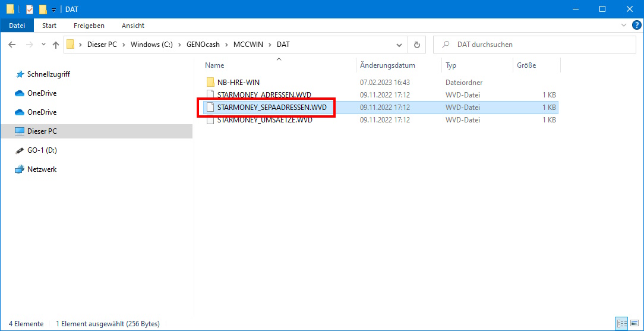Select STARMONEY_UMSAETZE.WVD file
This screenshot has height=331, width=644.
click(x=264, y=120)
